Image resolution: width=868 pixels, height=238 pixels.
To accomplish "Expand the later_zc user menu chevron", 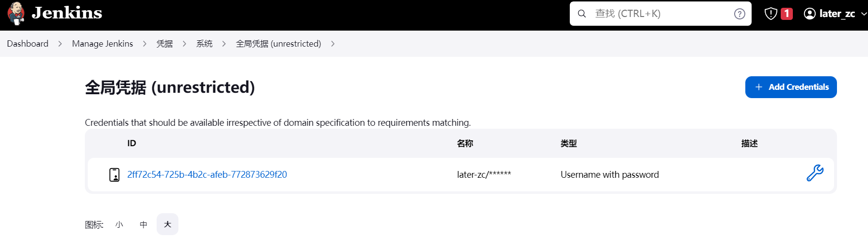I will coord(863,14).
